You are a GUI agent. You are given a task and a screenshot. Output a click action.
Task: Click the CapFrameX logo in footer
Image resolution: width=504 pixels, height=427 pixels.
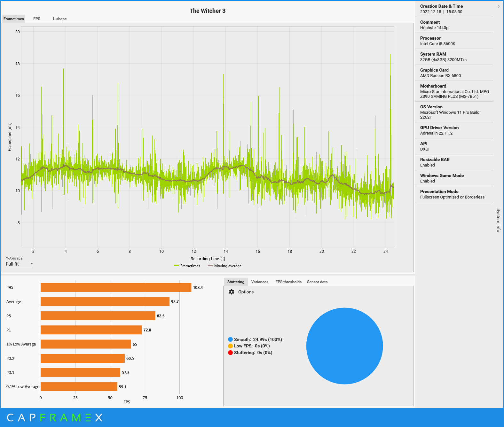55,417
